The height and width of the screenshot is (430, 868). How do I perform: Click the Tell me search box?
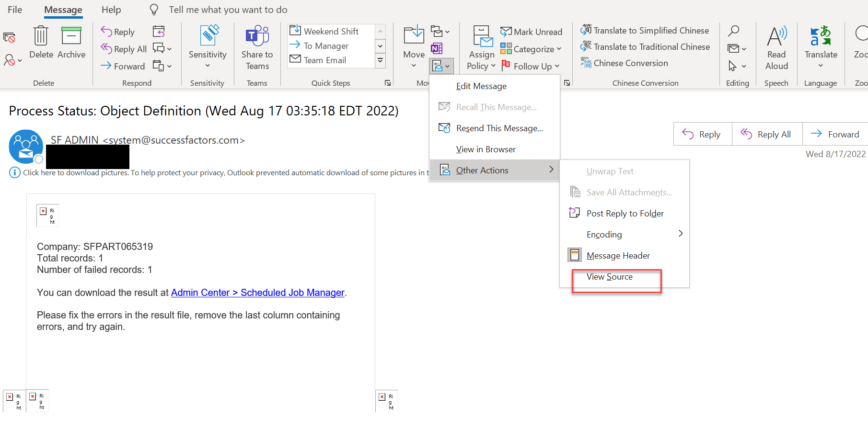click(228, 10)
